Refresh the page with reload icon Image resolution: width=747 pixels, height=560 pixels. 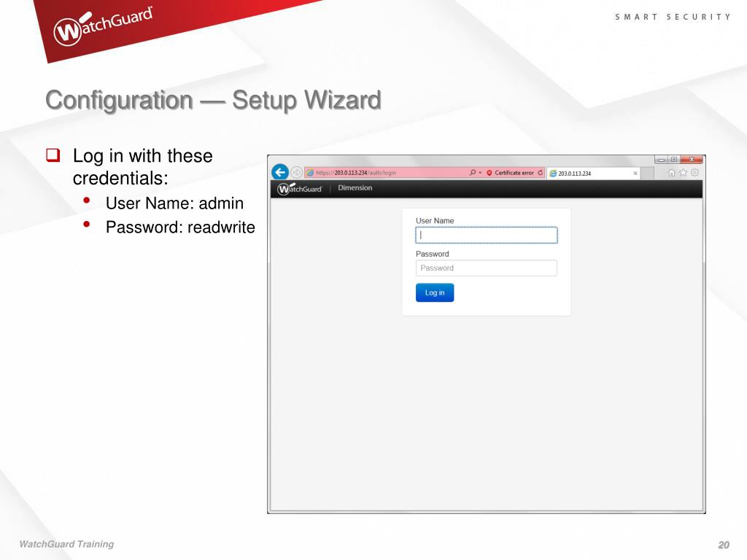click(541, 172)
